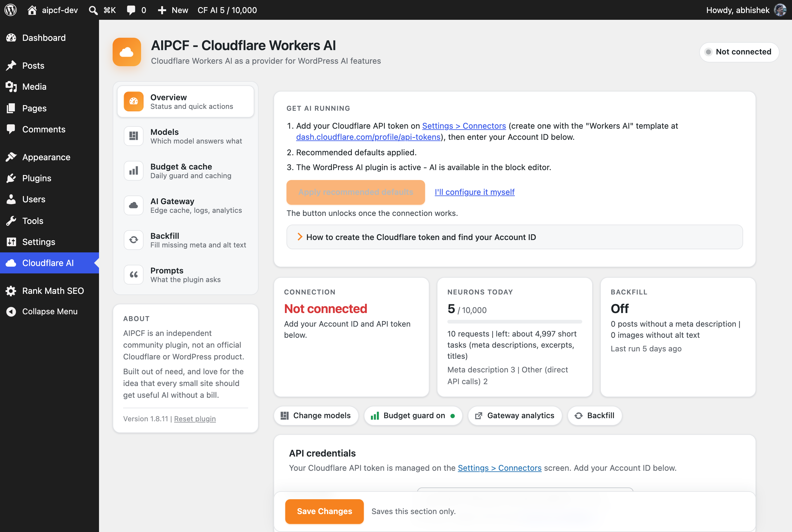Open Gateway analytics quick action
The image size is (792, 532).
(515, 416)
